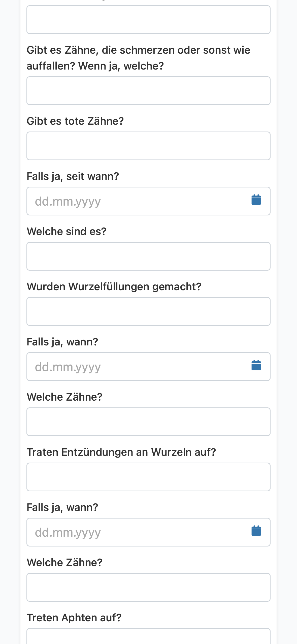
Task: Click the 'Treten Aphten auf?' label
Action: click(x=74, y=618)
